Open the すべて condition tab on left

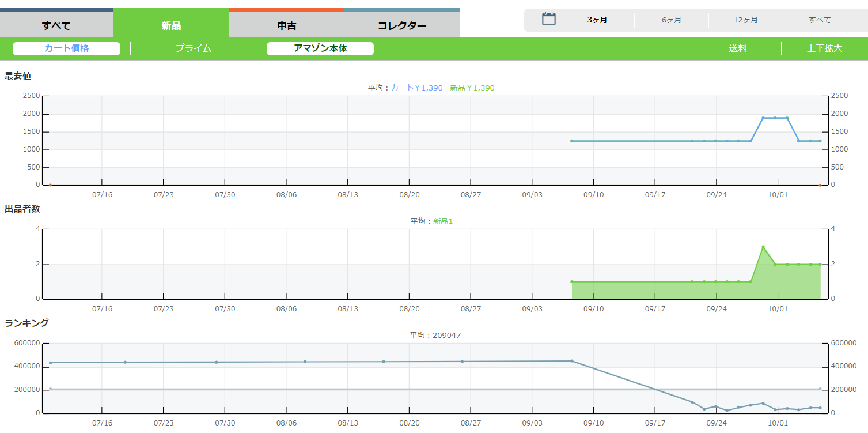[56, 25]
